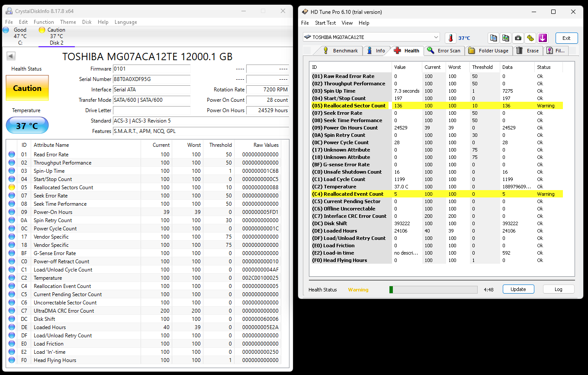
Task: Click the Rotation Rate value field
Action: click(267, 90)
